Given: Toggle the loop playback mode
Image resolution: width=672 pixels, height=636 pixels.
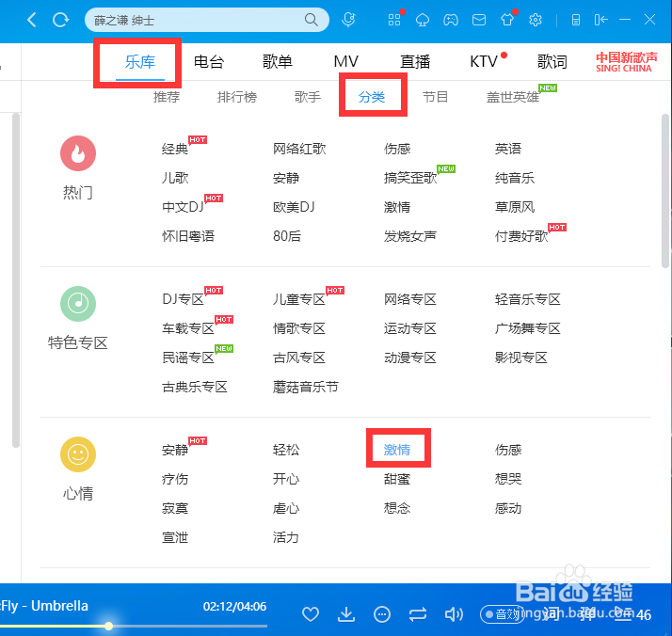Looking at the screenshot, I should click(418, 614).
